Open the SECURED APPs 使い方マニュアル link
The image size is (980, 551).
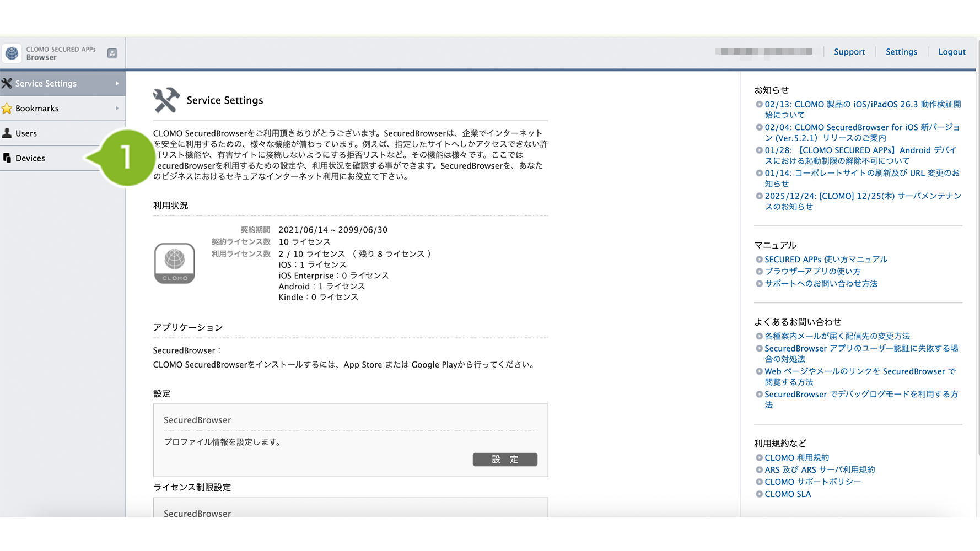click(826, 260)
